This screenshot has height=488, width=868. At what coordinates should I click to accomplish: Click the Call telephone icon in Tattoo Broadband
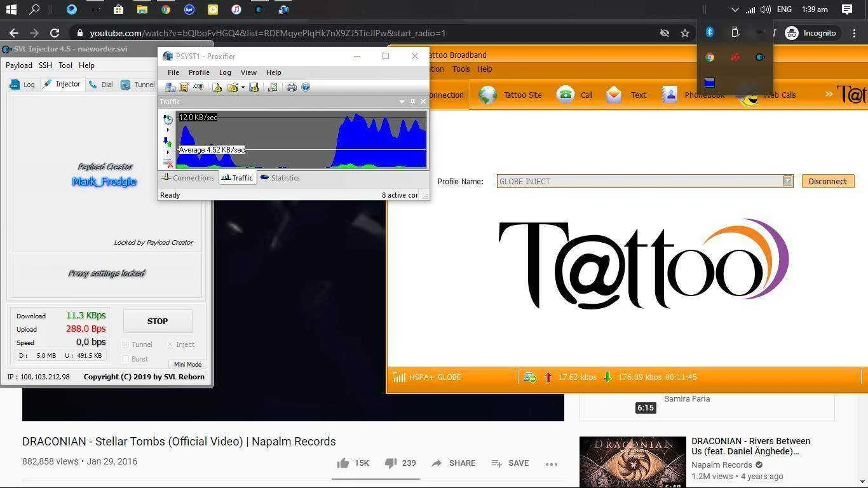coord(565,95)
